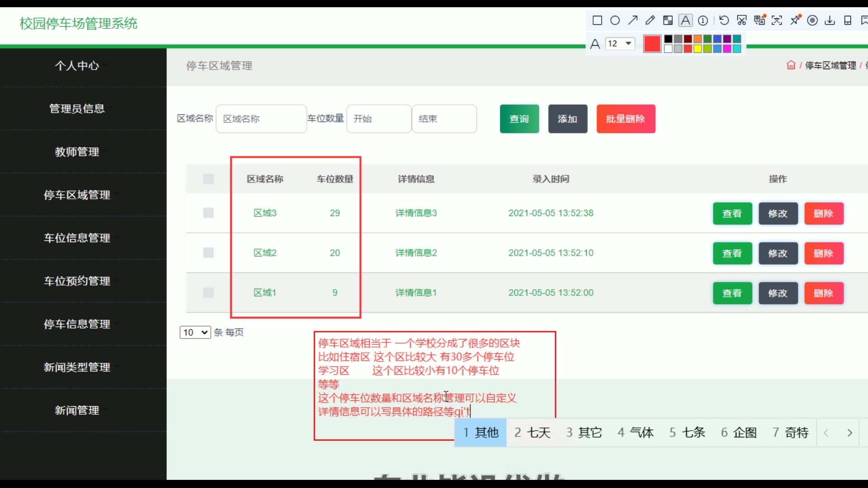Click the 批量删除 button
The image size is (868, 488).
point(626,119)
